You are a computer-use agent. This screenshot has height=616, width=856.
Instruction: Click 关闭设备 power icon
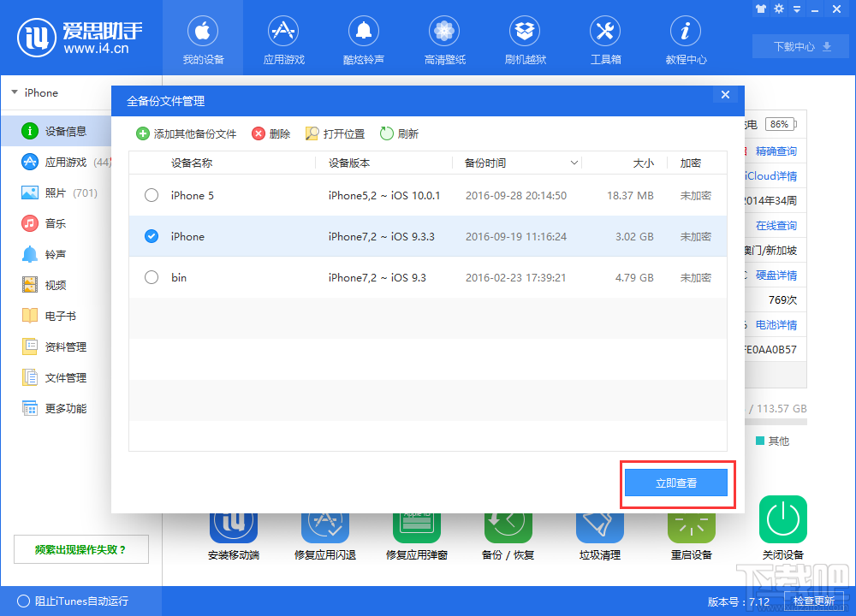point(783,519)
